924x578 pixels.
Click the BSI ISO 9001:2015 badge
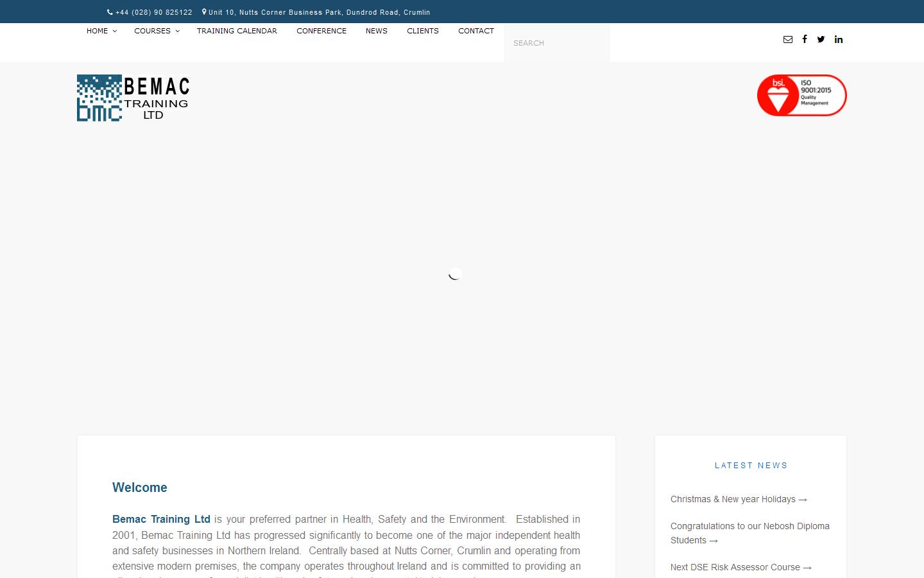801,95
